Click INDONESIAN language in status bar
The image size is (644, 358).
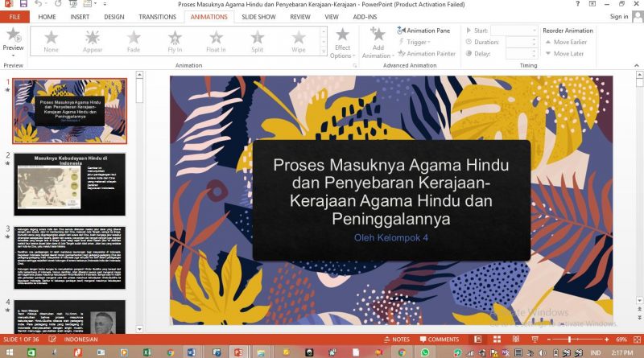[x=81, y=339]
